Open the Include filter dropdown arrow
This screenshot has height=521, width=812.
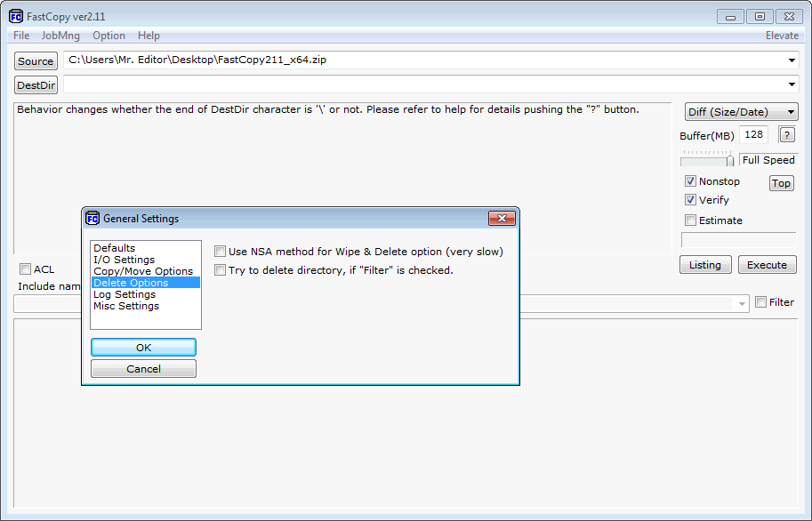(x=742, y=304)
